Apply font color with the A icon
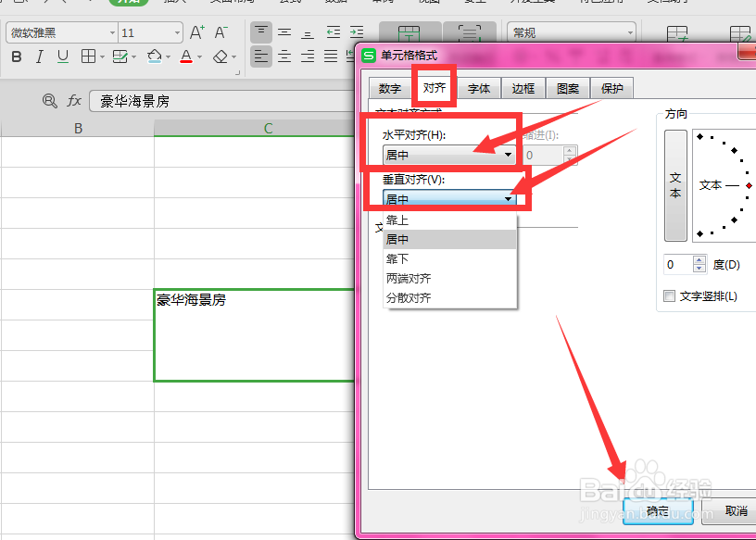Screen dimensions: 756x540 (x=185, y=56)
